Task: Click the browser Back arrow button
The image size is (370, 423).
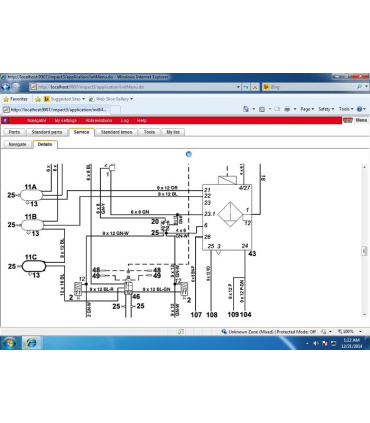Action: click(5, 87)
